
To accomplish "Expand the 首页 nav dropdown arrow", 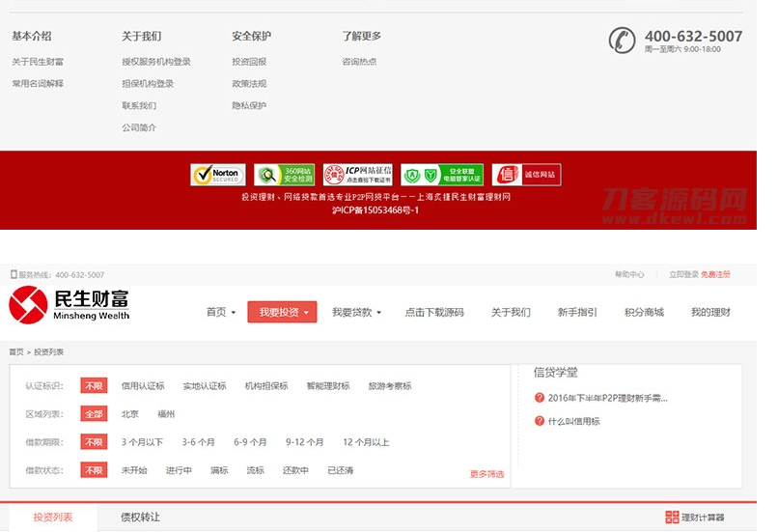I will point(234,313).
